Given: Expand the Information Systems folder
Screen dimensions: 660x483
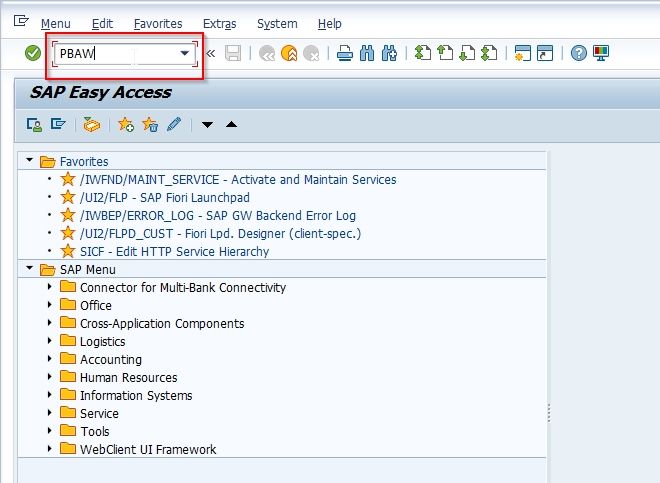Looking at the screenshot, I should tap(50, 395).
